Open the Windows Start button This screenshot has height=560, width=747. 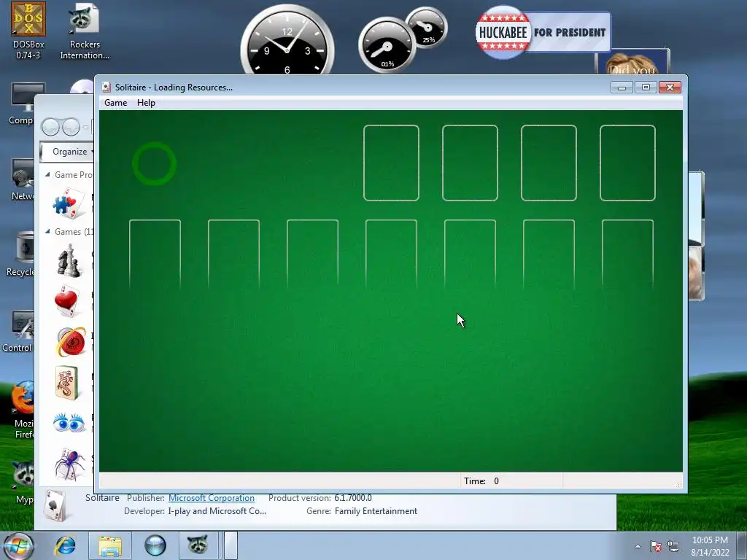pos(18,545)
